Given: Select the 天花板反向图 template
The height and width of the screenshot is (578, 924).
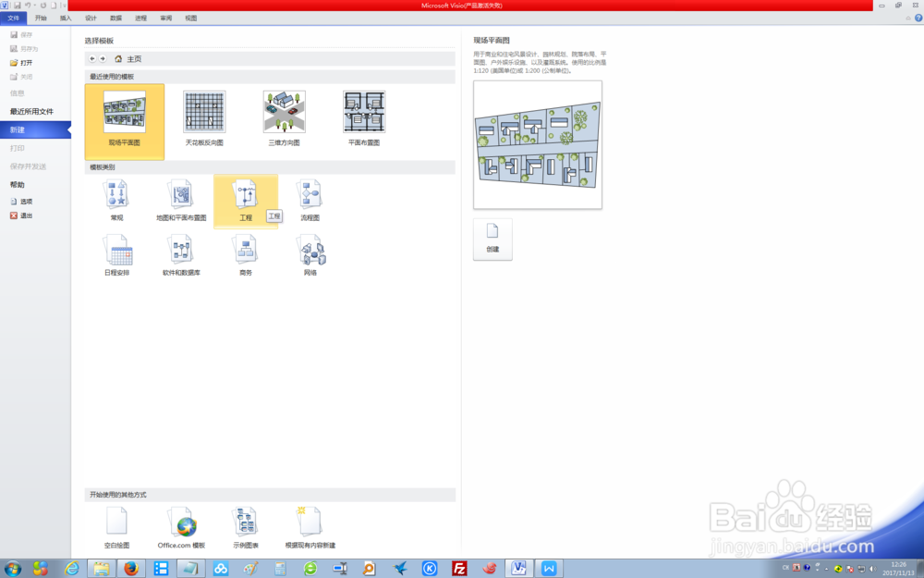Looking at the screenshot, I should [204, 118].
